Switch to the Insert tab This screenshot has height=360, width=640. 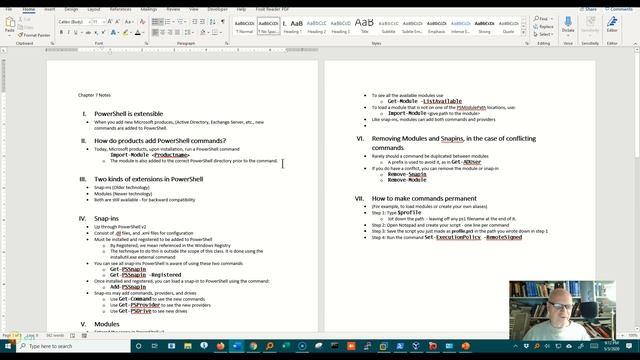[49, 9]
